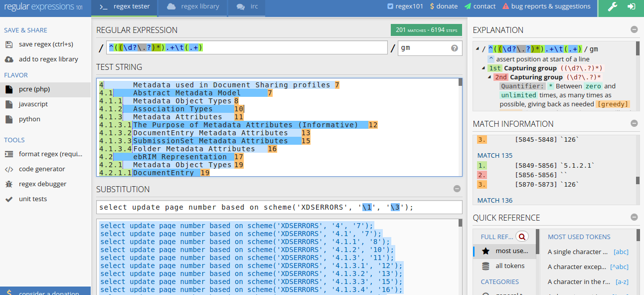Viewport: 644px width, 295px height.
Task: Click into the substitution input field
Action: [279, 207]
